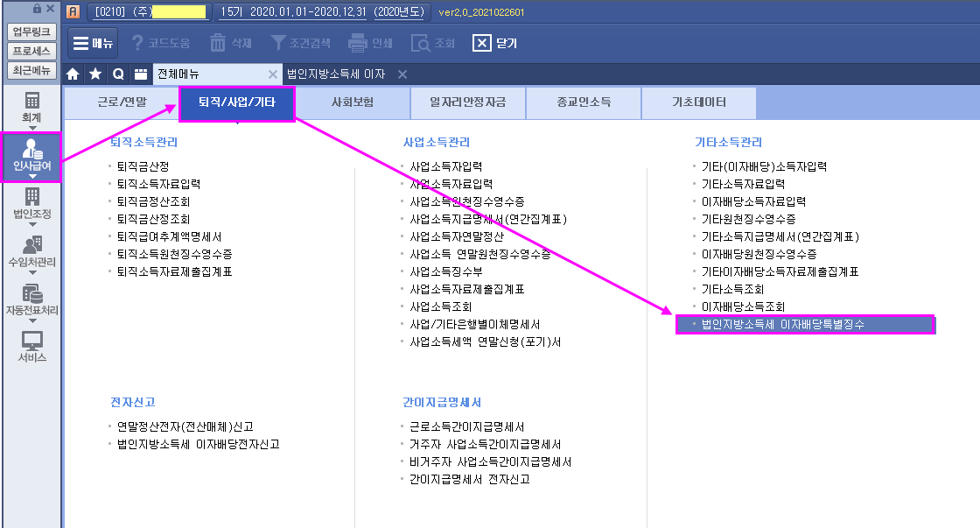
Task: Open 연말정산전자(전산매체)신고 menu item
Action: (185, 427)
